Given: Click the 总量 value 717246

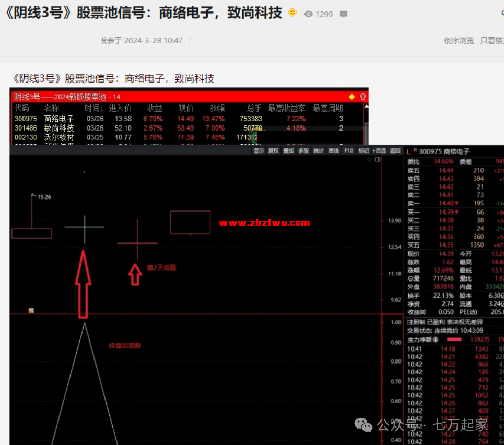Looking at the screenshot, I should (x=443, y=278).
